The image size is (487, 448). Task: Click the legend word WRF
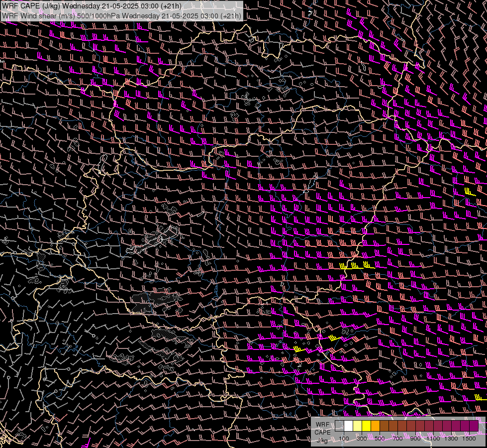tap(323, 425)
